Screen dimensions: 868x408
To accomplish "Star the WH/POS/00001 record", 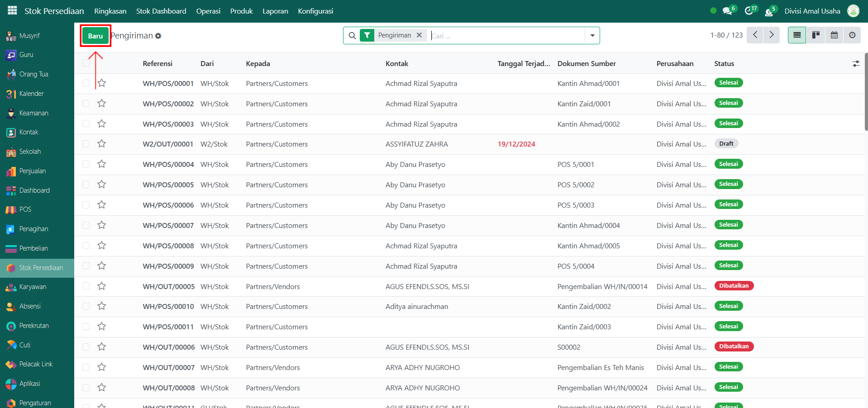I will tap(102, 83).
